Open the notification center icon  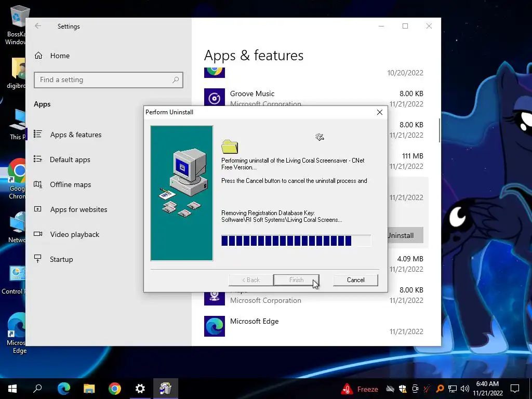point(515,389)
